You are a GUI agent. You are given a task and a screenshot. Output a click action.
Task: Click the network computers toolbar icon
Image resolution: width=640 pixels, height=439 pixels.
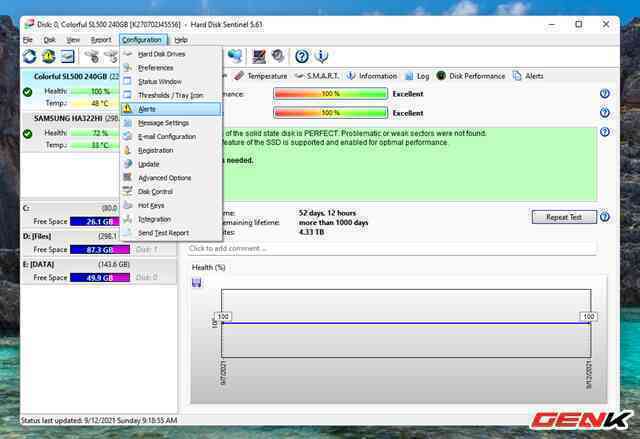click(x=235, y=56)
